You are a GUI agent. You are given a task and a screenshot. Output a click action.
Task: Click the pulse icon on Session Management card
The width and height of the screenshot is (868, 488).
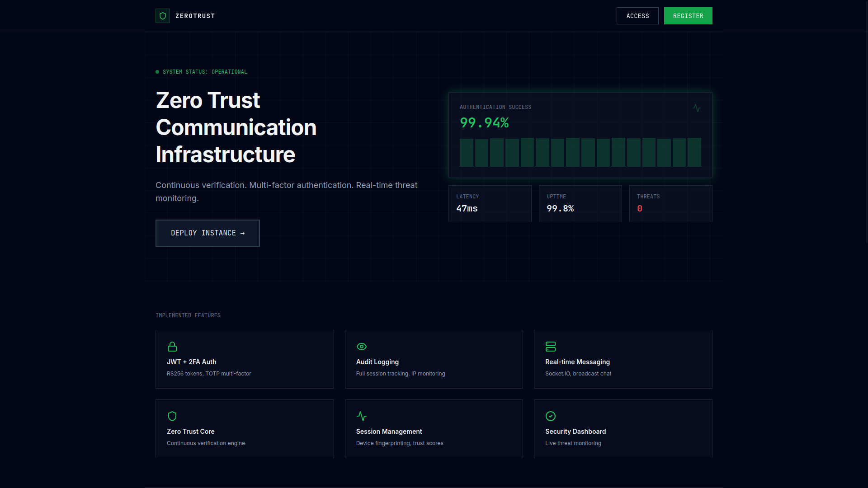361,416
